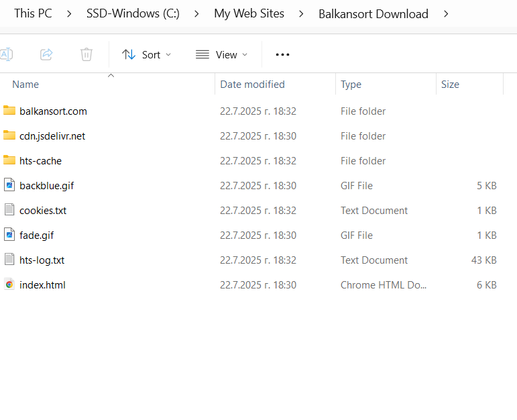Click the Chrome icon for index.html
The width and height of the screenshot is (517, 420).
pyautogui.click(x=9, y=284)
